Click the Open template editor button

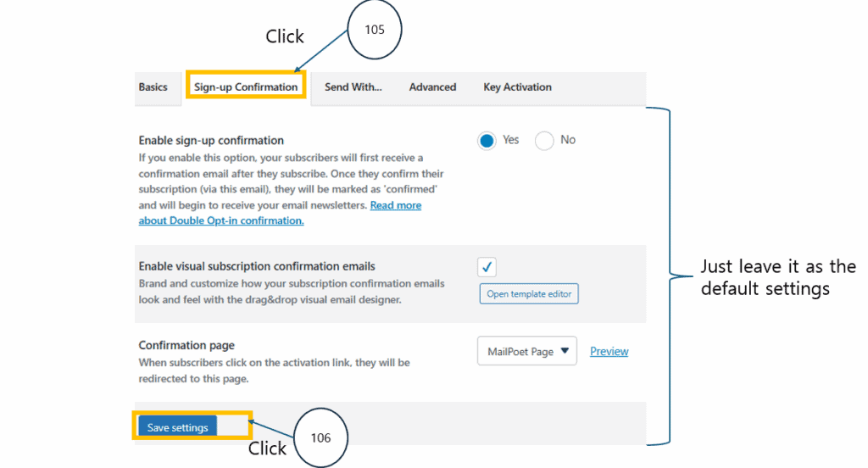pos(529,294)
